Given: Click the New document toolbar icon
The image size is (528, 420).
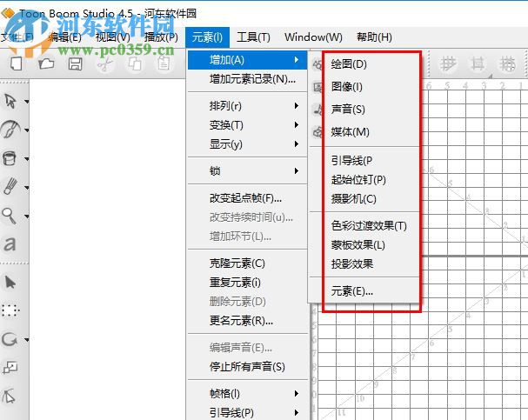Looking at the screenshot, I should pos(17,63).
